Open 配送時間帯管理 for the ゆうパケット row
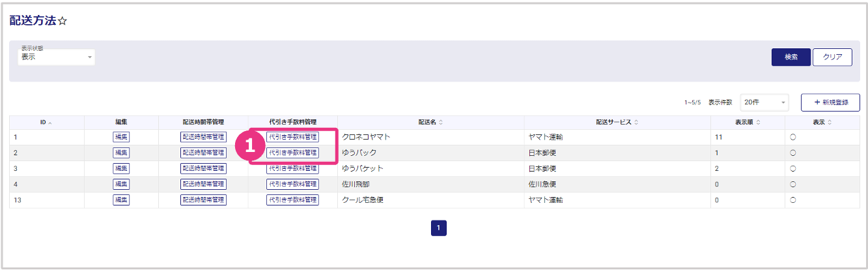The width and height of the screenshot is (868, 272). pyautogui.click(x=203, y=168)
